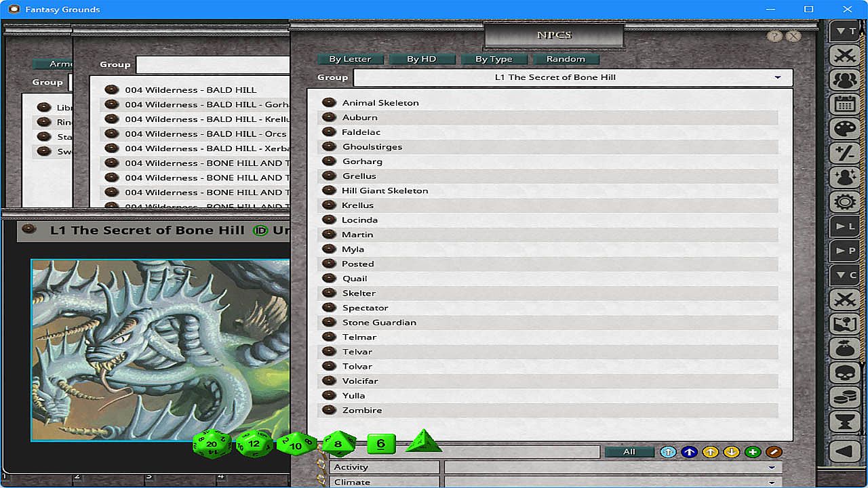
Task: Click the left-pointing triangle sidebar button
Action: (845, 451)
